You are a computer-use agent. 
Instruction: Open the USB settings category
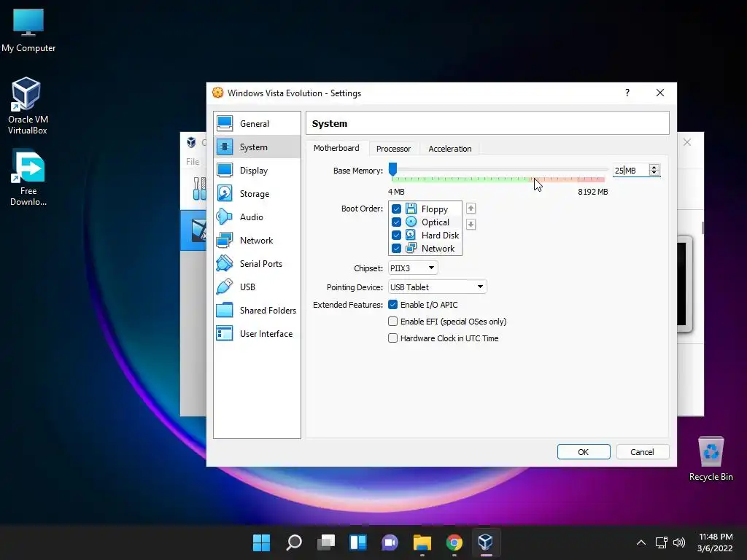(x=257, y=287)
